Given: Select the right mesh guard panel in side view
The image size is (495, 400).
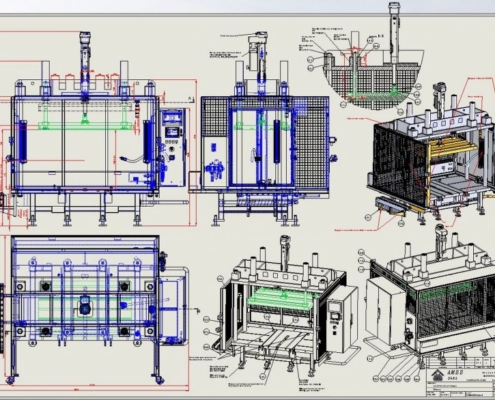Looking at the screenshot, I should 311,143.
